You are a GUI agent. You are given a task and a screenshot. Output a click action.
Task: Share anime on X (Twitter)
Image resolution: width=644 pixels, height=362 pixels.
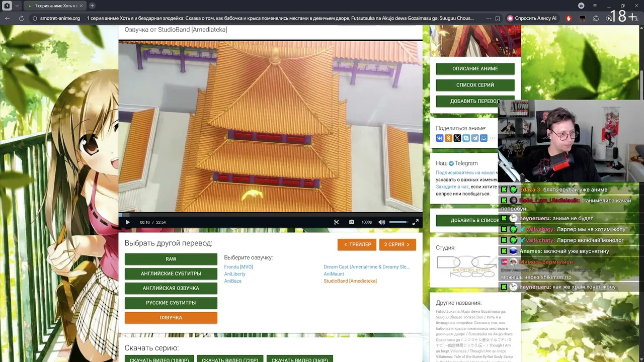point(457,138)
